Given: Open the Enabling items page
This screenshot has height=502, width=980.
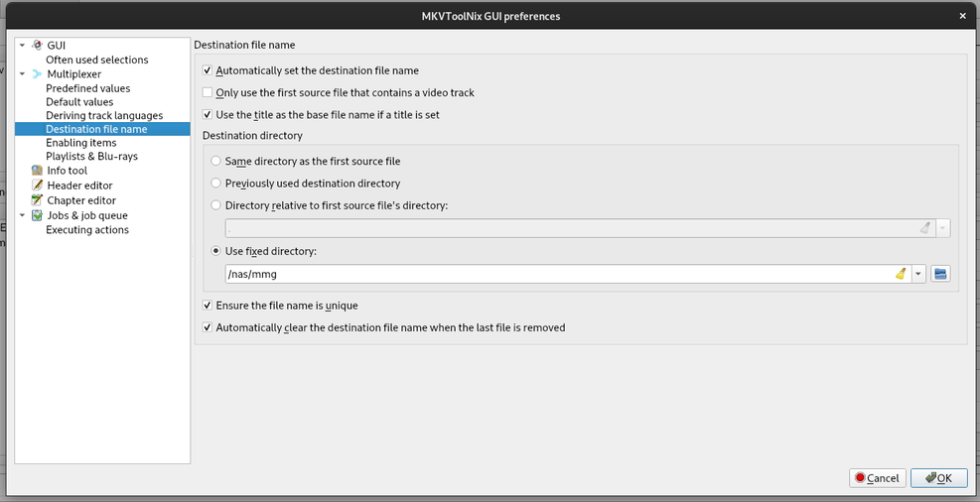Looking at the screenshot, I should (x=80, y=142).
